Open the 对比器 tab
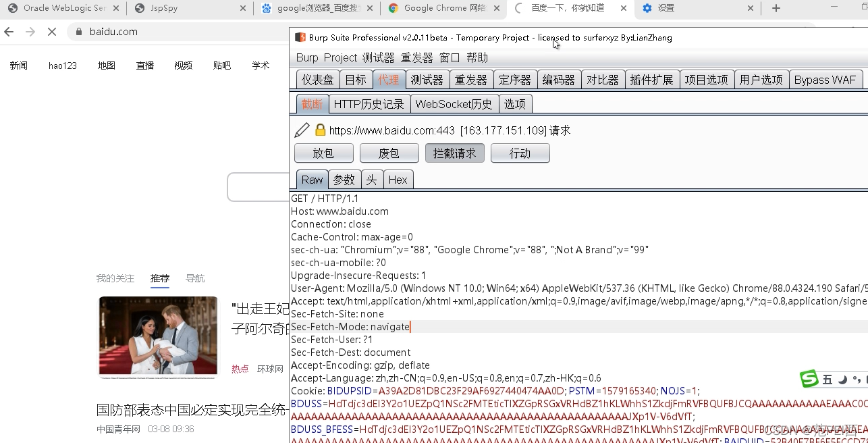This screenshot has width=868, height=443. (x=603, y=80)
